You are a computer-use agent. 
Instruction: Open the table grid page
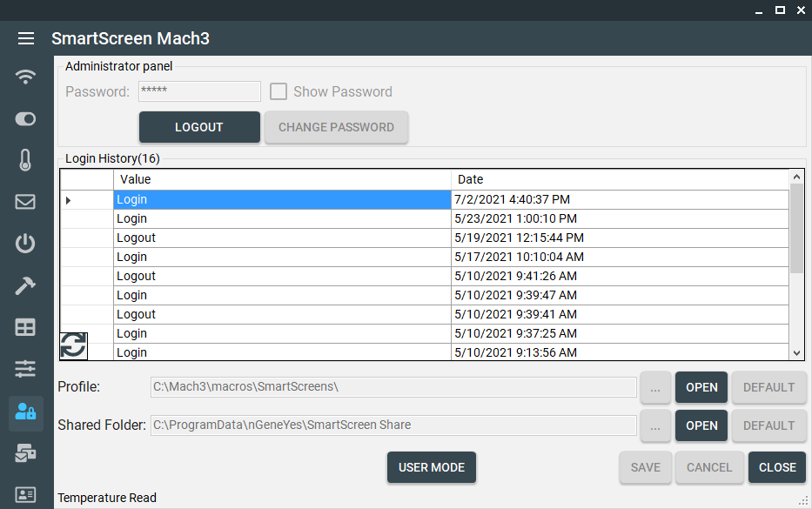(x=26, y=327)
